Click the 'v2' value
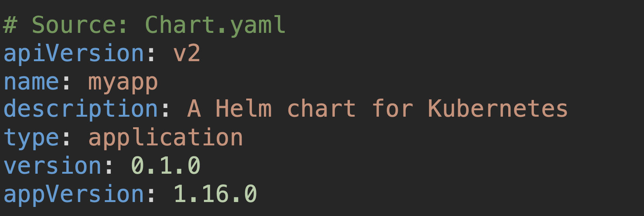 [187, 54]
